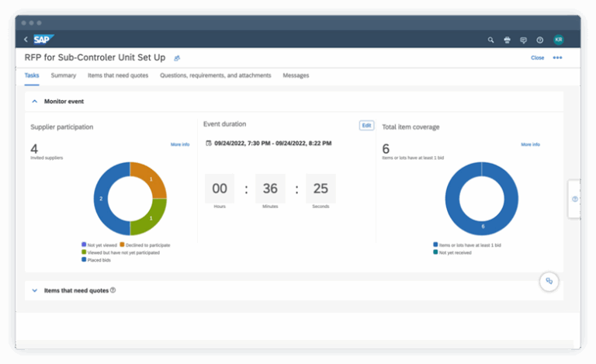Click the floating round link button
Viewport: 596px width, 364px height.
(549, 281)
